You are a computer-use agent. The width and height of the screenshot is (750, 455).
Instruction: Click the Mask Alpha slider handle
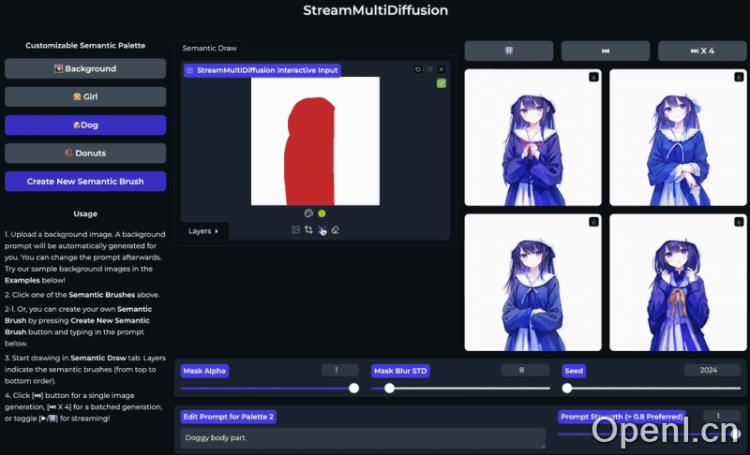pos(354,388)
